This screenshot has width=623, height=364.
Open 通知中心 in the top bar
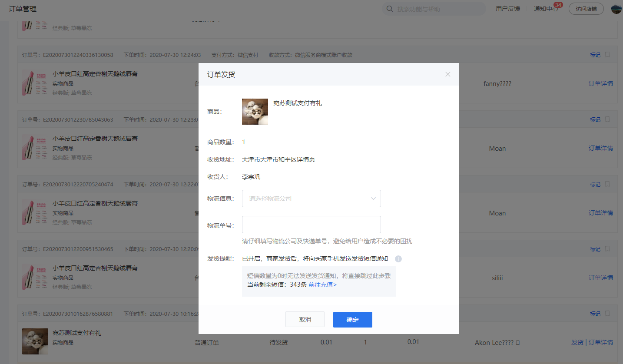(x=546, y=9)
